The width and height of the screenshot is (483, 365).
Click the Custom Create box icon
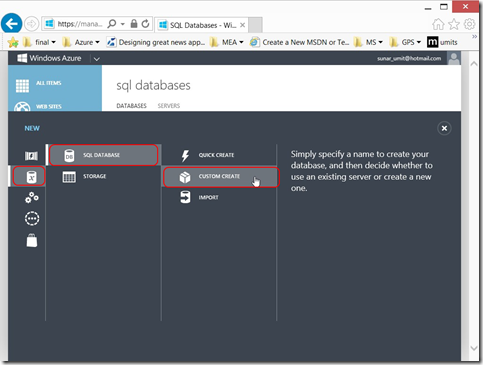[x=185, y=177]
